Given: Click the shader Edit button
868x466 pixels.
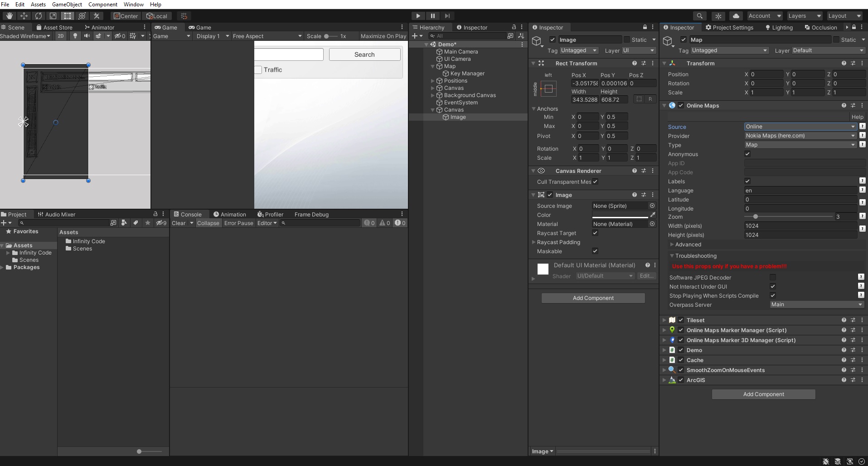Looking at the screenshot, I should [646, 276].
